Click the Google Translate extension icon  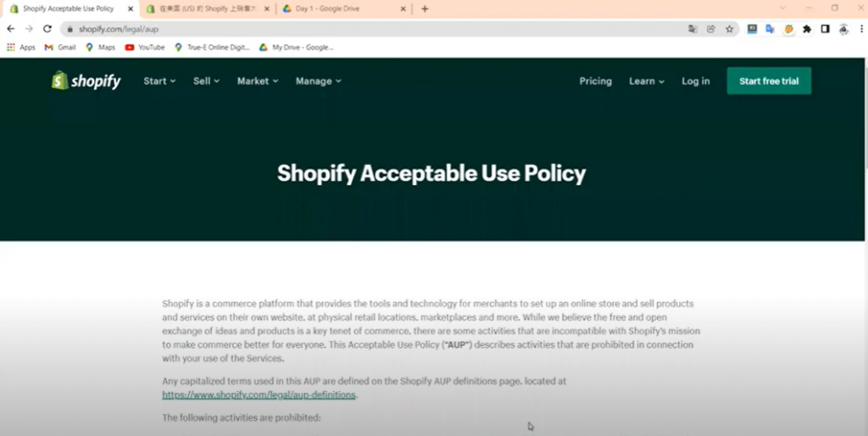(770, 29)
